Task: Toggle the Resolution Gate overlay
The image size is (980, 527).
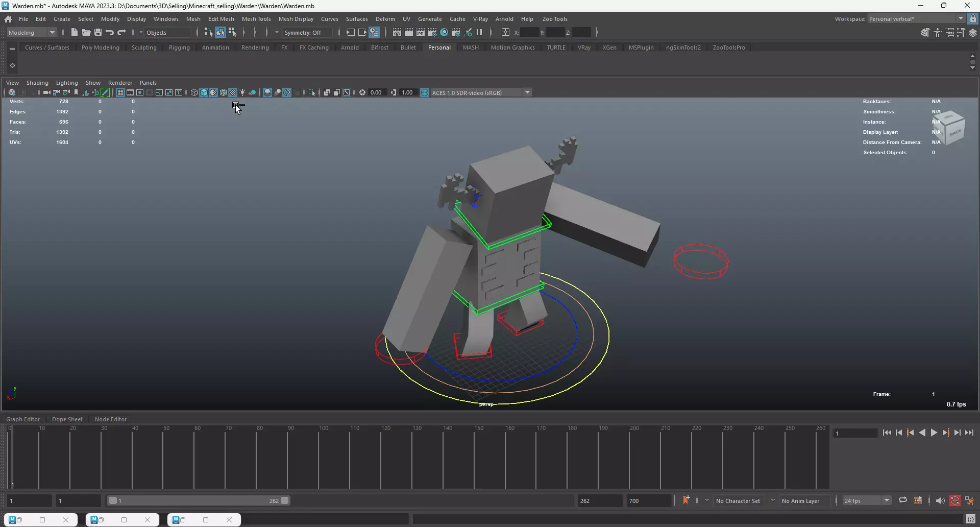Action: (140, 92)
